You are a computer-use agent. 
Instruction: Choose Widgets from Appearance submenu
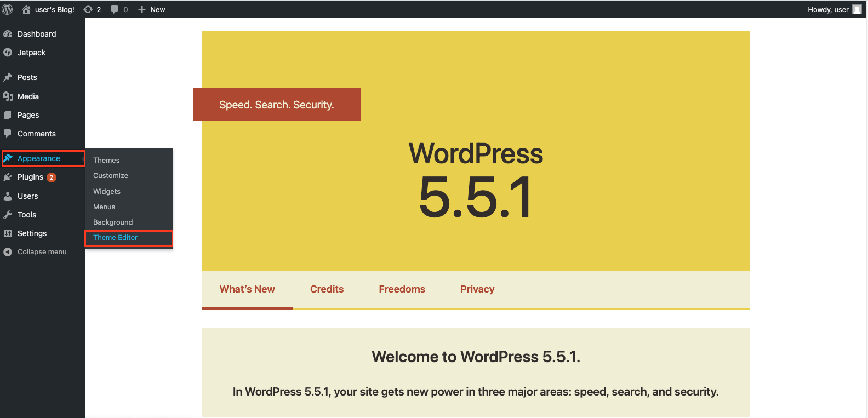coord(107,191)
